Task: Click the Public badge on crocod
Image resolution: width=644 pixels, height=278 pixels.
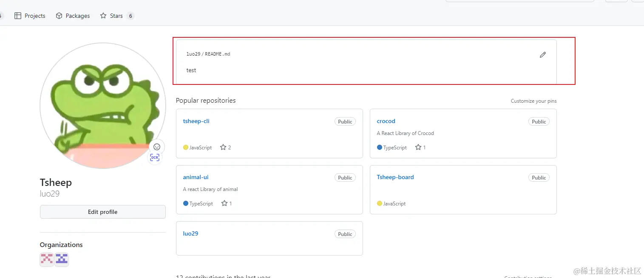Action: [539, 121]
